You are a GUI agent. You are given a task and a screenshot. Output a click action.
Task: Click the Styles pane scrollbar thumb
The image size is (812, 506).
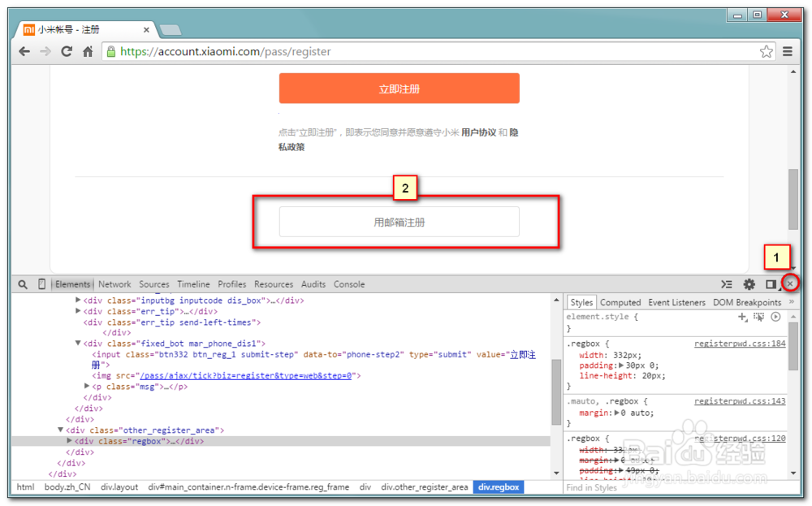[793, 347]
